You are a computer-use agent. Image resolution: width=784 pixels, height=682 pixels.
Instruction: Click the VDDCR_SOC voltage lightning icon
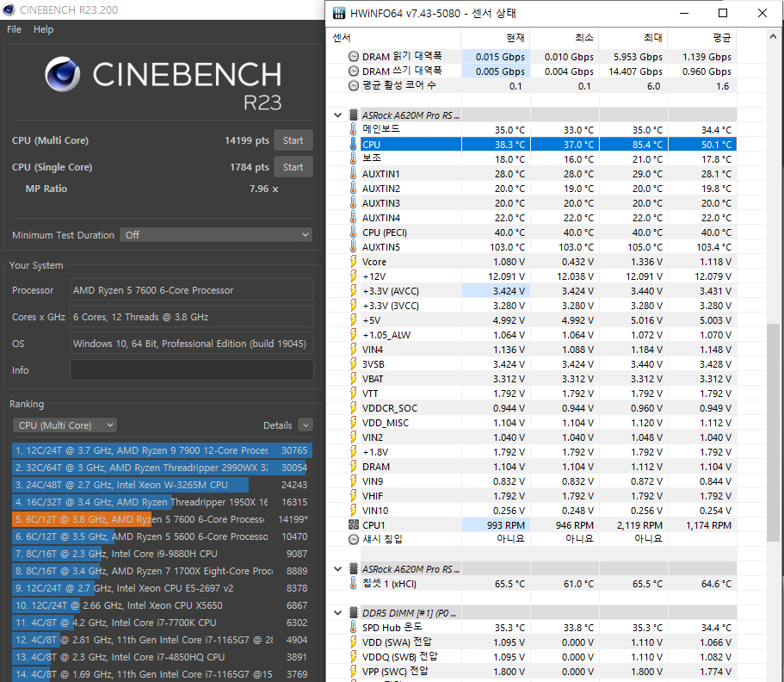(x=354, y=408)
